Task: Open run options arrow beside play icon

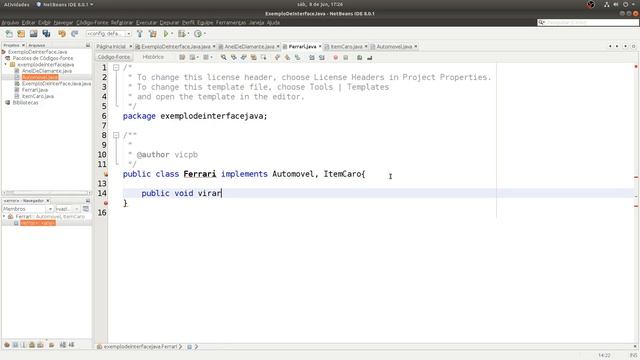Action: click(172, 34)
